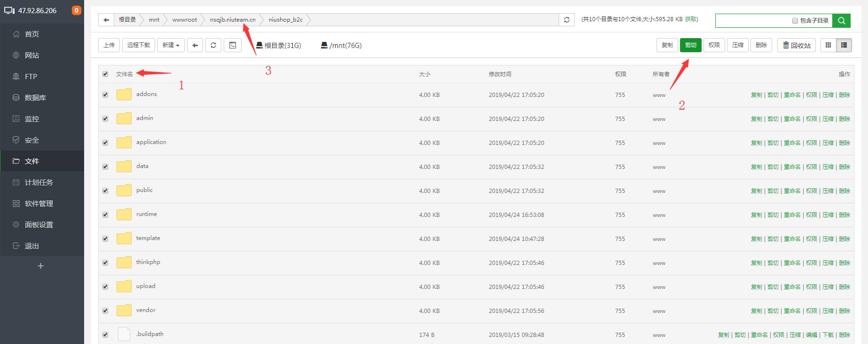Click the plus icon in the sidebar
This screenshot has width=868, height=344.
point(41,266)
